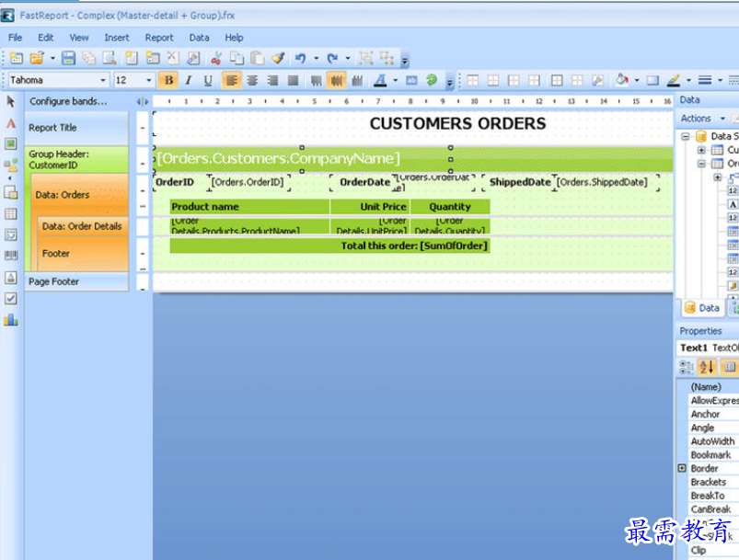Viewport: 739px width, 560px height.
Task: Click the Group objects icon
Action: pyautogui.click(x=366, y=59)
